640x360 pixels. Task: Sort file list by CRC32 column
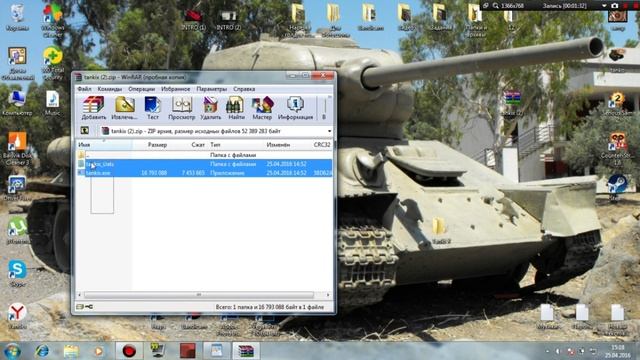(321, 144)
